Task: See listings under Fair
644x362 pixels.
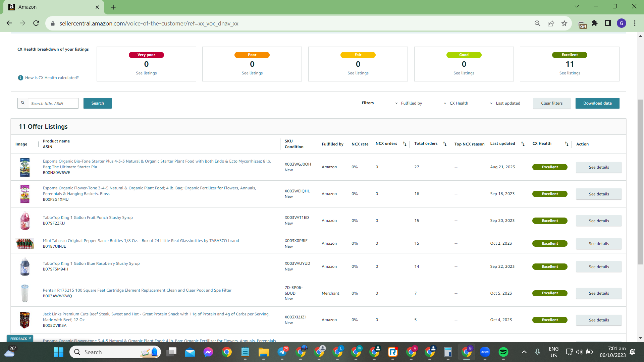Action: 358,73
